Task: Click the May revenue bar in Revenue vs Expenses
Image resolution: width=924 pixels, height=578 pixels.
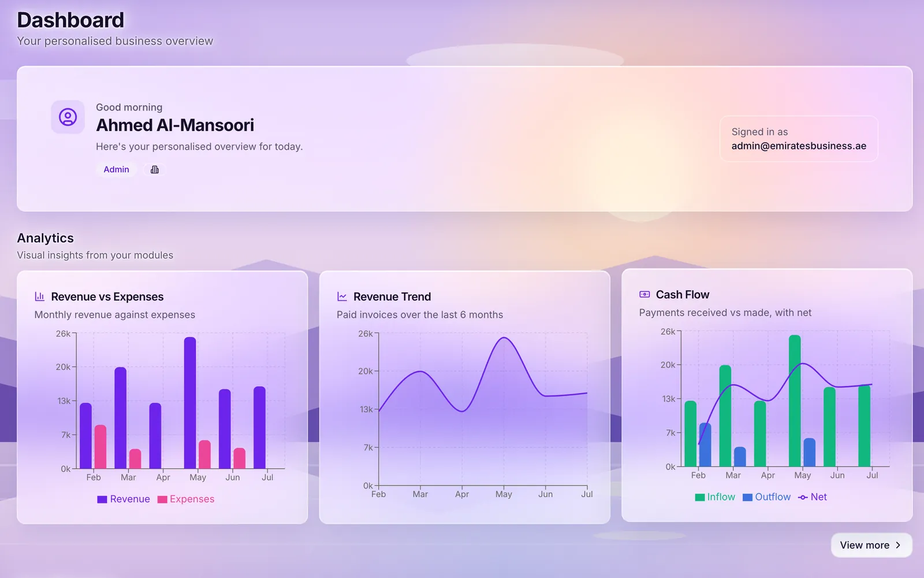Action: point(190,403)
